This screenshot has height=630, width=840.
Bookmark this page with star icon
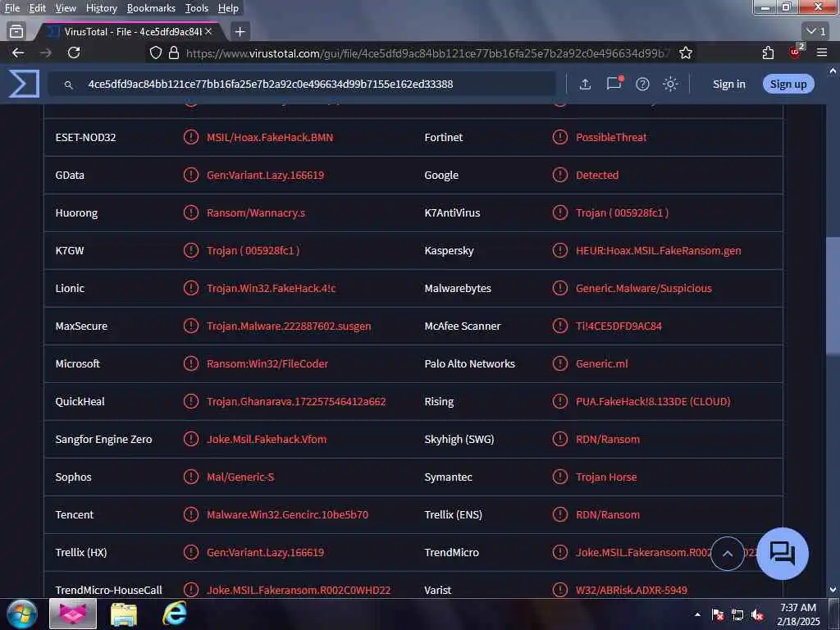[x=685, y=52]
